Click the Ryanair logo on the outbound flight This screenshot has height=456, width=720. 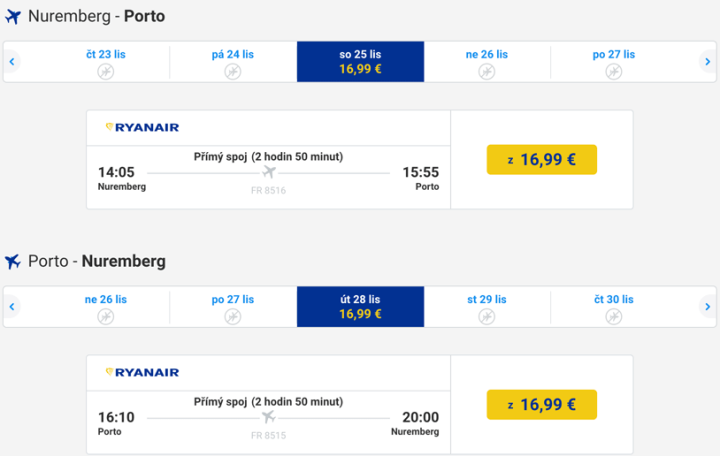pos(142,127)
